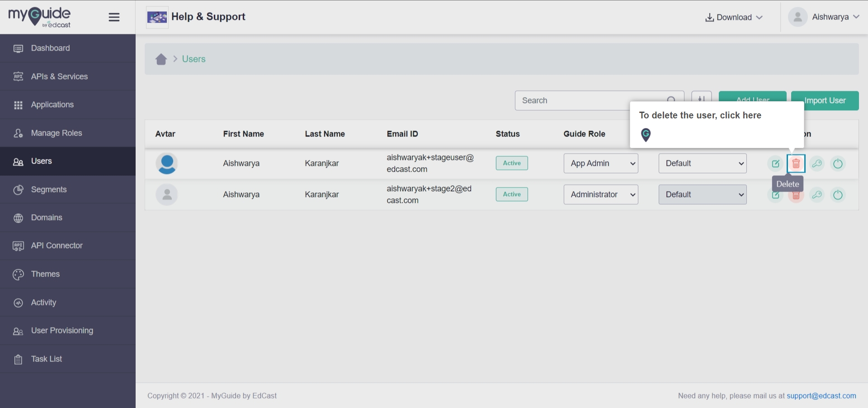Screen dimensions: 868x408
Task: Click email aishwaryak+stageuser@edcast.com cell
Action: click(x=430, y=163)
